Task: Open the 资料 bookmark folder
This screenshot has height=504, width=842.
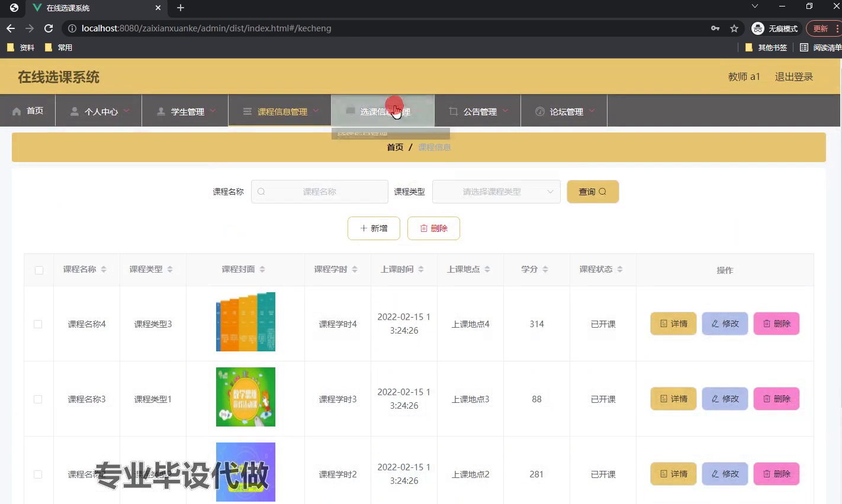Action: tap(21, 47)
